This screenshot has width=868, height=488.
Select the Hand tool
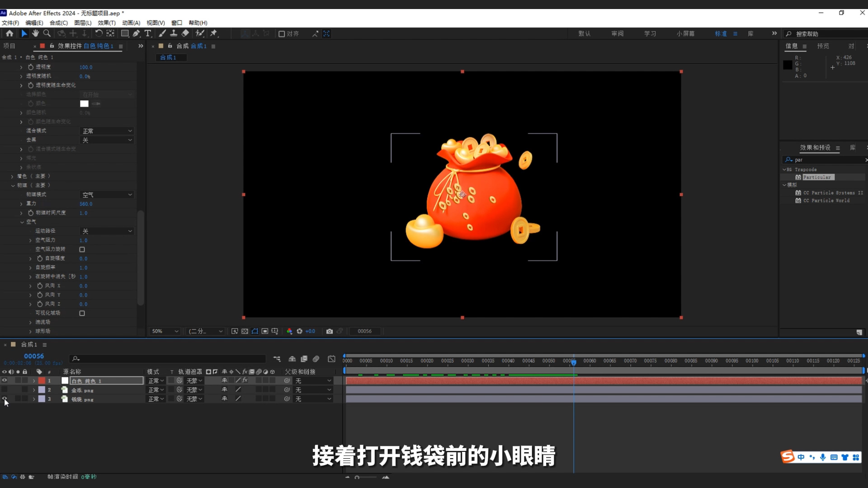pyautogui.click(x=35, y=33)
